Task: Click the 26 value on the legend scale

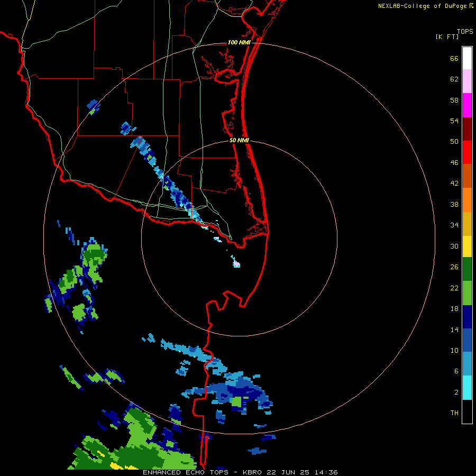Action: coord(454,267)
